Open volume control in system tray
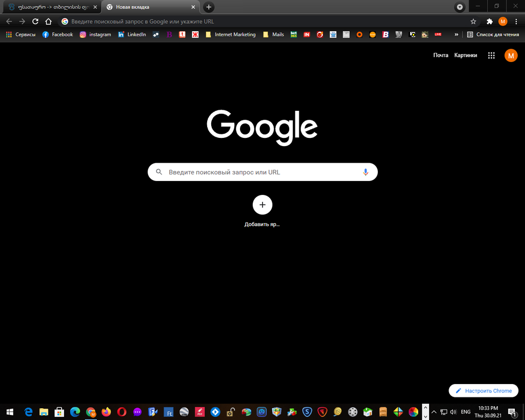The height and width of the screenshot is (420, 525). point(453,412)
